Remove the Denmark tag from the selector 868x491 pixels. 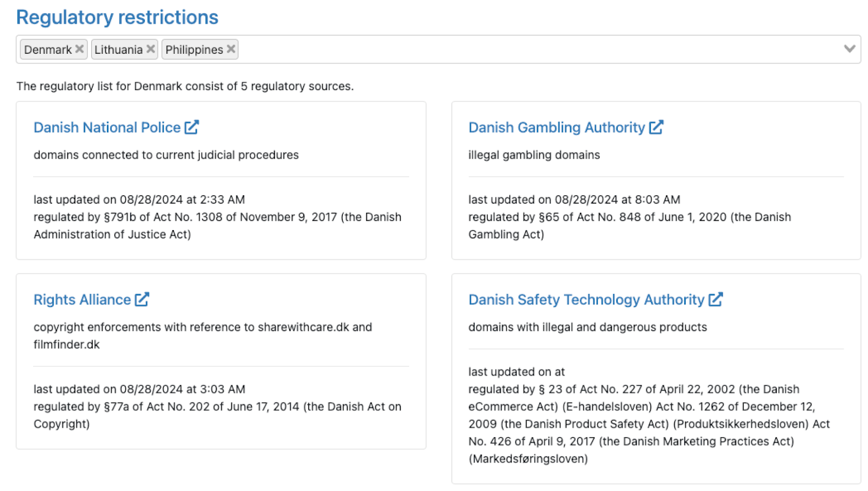click(79, 49)
